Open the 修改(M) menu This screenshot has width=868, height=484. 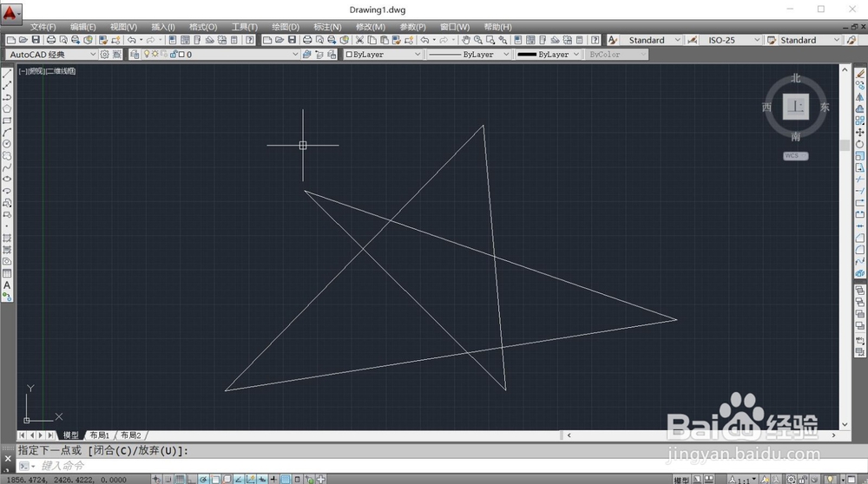[x=371, y=27]
